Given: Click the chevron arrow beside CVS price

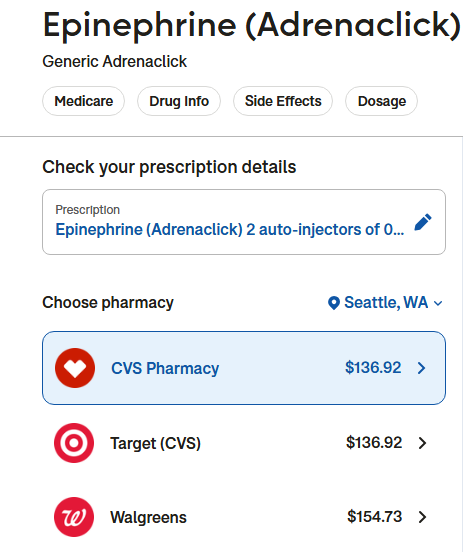Looking at the screenshot, I should [421, 368].
